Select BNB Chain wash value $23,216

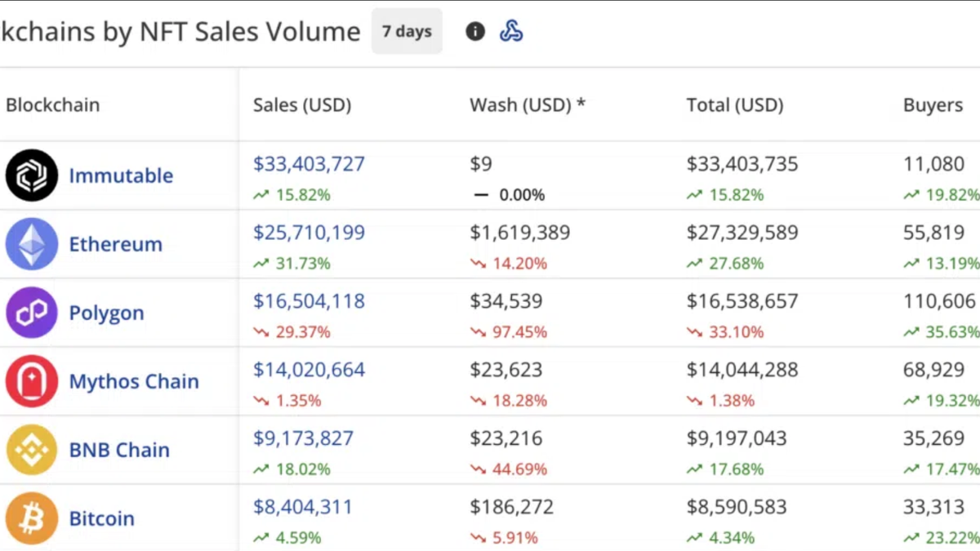(506, 438)
